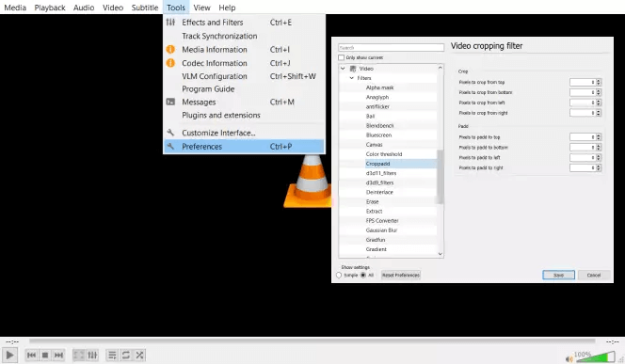
Task: Click the orange info icon beside Codec Information
Action: [x=170, y=63]
